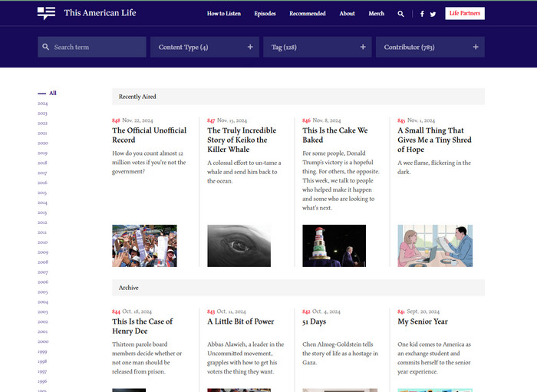Open the search magnifier in the top navigation

400,14
